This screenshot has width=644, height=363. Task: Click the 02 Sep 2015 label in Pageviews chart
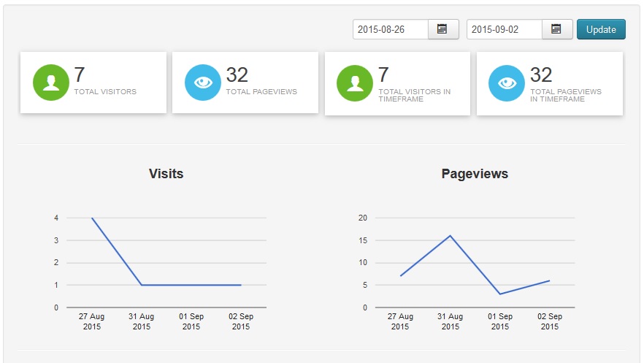pyautogui.click(x=550, y=321)
